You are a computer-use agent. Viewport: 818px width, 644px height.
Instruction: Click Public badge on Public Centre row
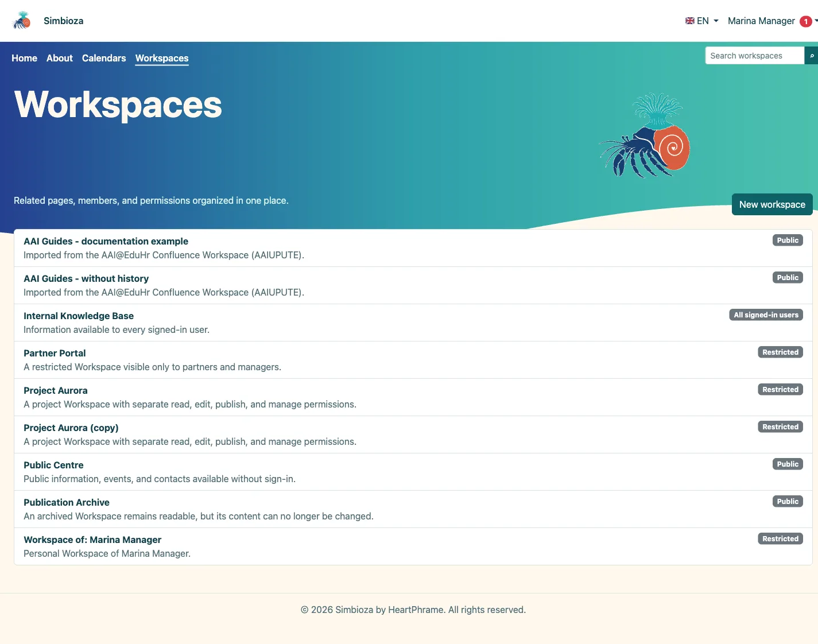(788, 464)
